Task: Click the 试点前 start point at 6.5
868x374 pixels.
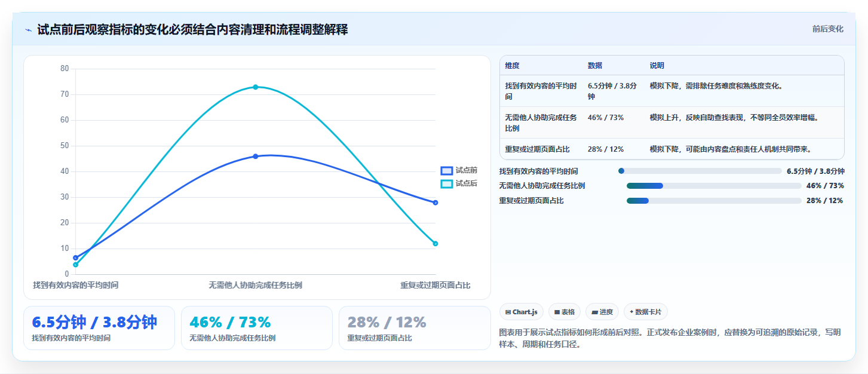Action: 75,257
